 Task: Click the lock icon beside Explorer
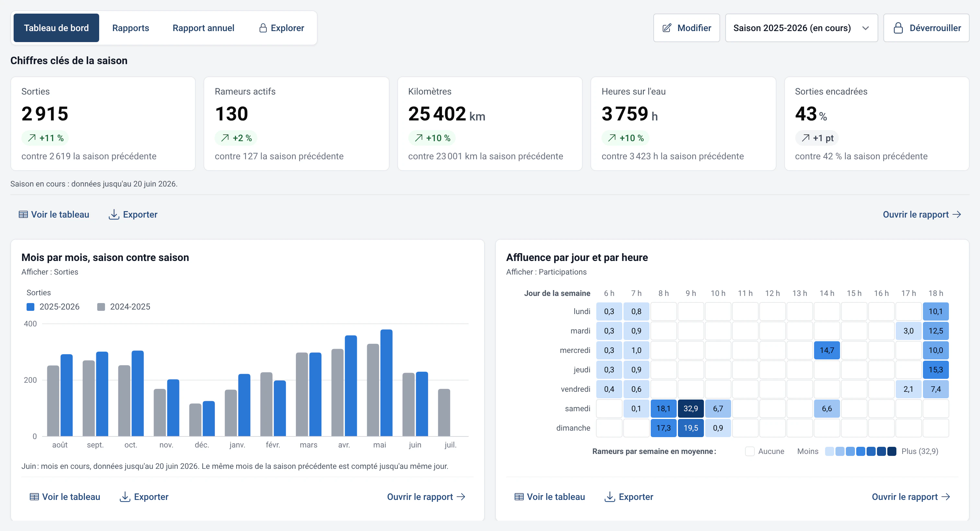[263, 28]
